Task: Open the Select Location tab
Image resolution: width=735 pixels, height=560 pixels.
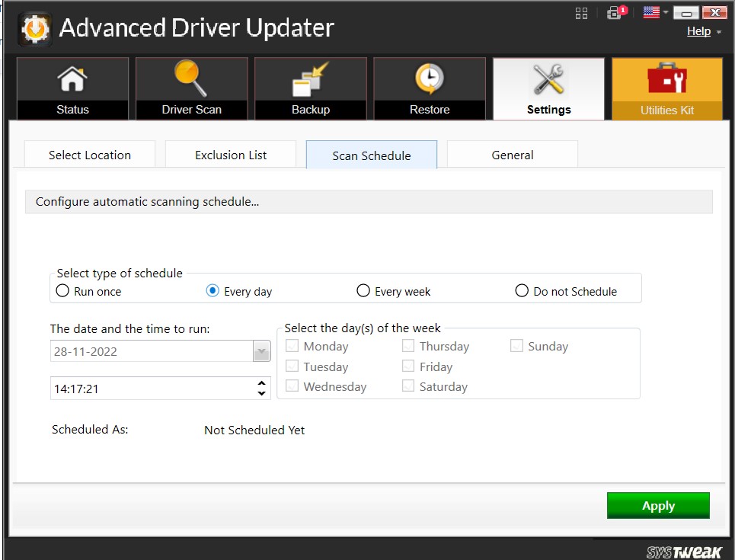Action: tap(90, 155)
